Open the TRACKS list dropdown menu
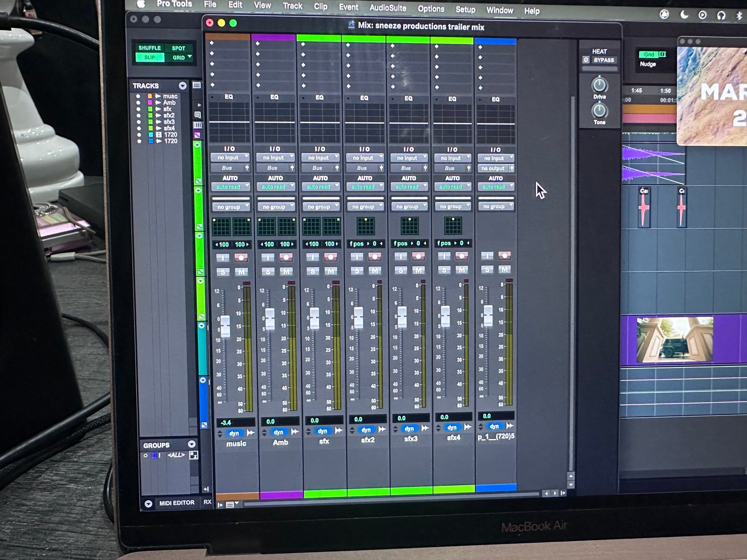The image size is (747, 560). [x=183, y=86]
